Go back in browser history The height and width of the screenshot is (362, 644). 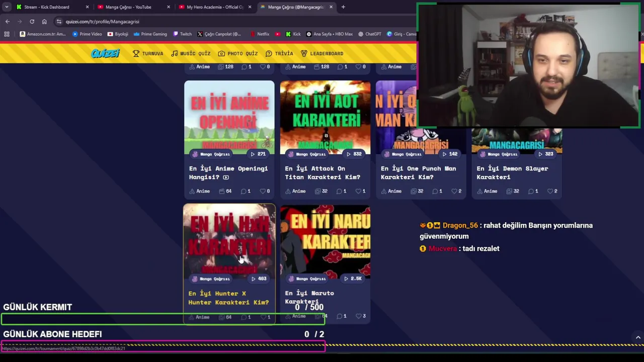8,22
